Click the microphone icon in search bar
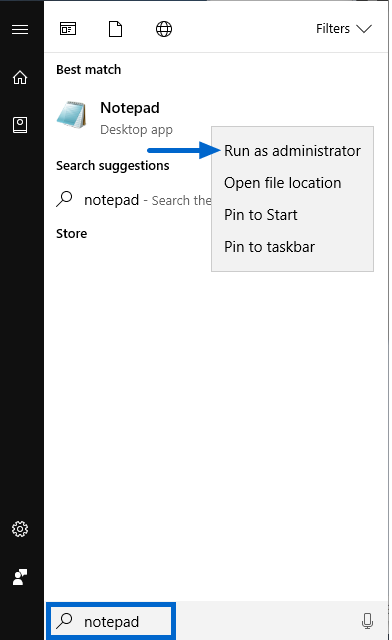This screenshot has height=640, width=392. 367,621
